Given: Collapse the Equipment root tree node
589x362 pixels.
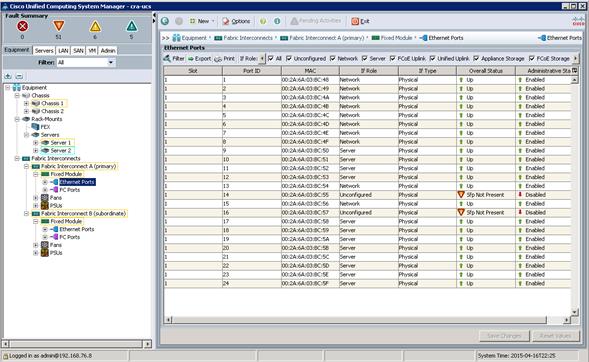Looking at the screenshot, I should [x=8, y=87].
